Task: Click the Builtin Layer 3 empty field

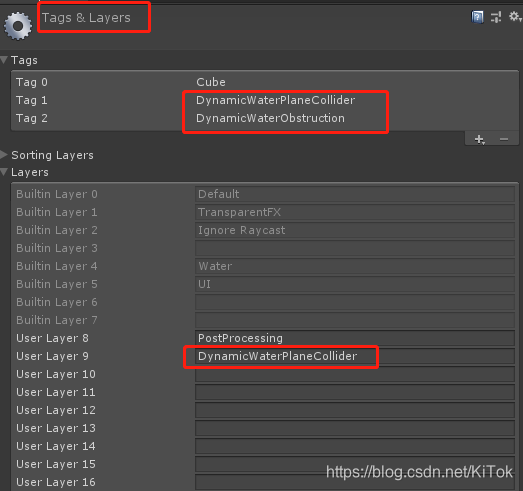Action: pyautogui.click(x=355, y=248)
